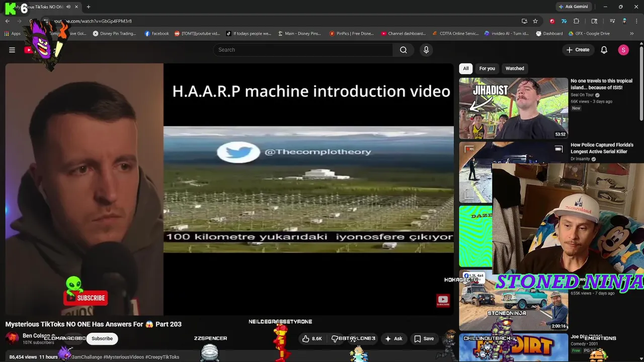Click the Create button
This screenshot has width=644, height=362.
click(578, 50)
